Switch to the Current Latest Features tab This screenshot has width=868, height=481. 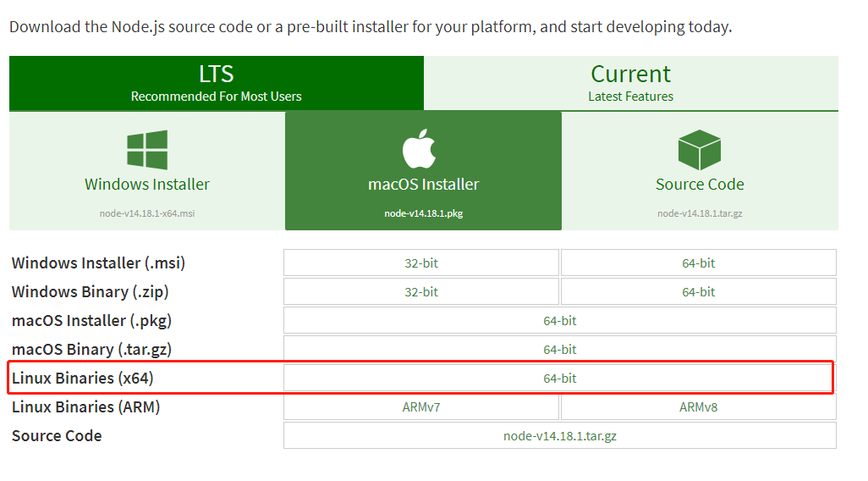631,83
